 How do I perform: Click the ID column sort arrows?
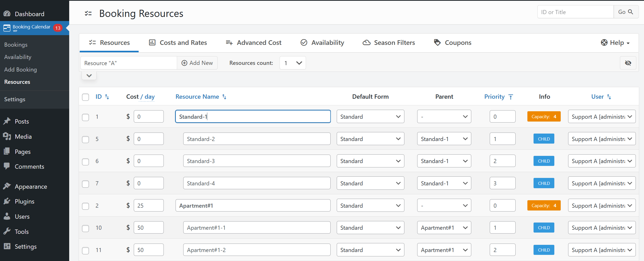(x=107, y=97)
